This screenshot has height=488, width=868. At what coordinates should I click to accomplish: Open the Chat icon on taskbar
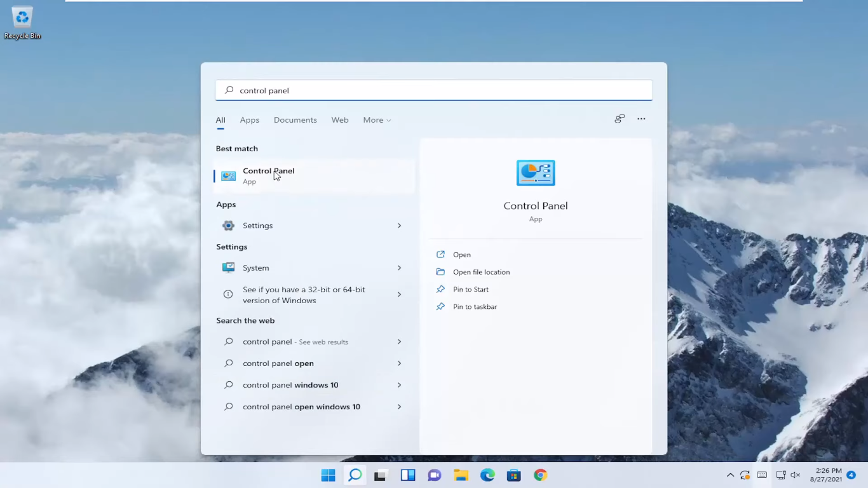coord(434,475)
